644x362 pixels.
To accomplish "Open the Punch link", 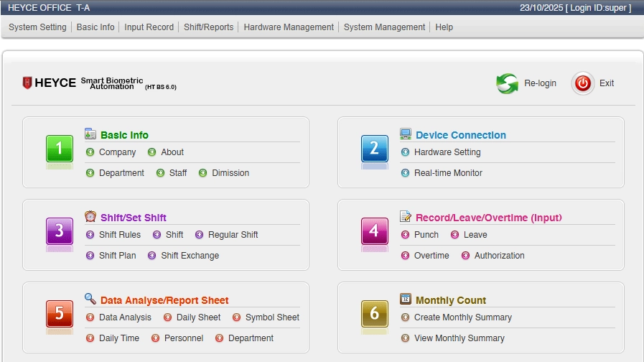I will coord(426,235).
